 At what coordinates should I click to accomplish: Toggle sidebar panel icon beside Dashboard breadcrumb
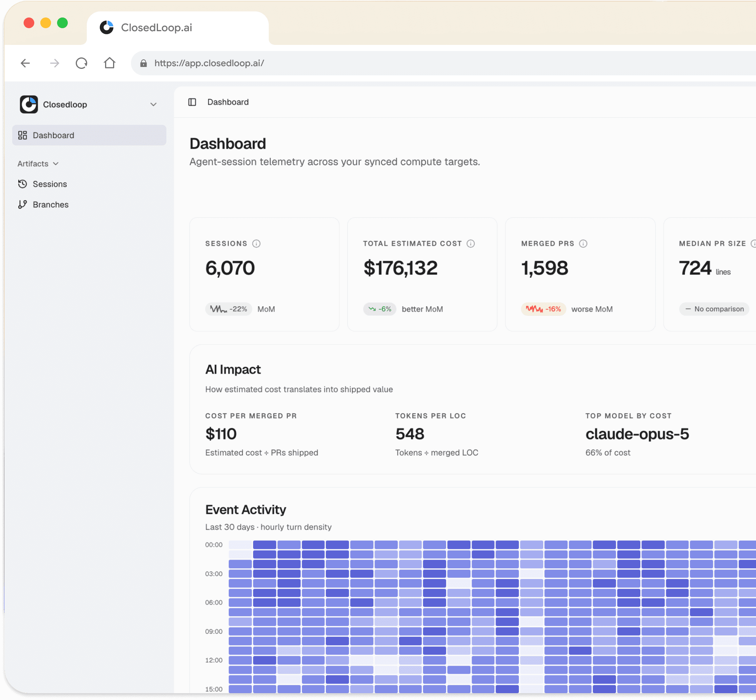click(x=192, y=102)
